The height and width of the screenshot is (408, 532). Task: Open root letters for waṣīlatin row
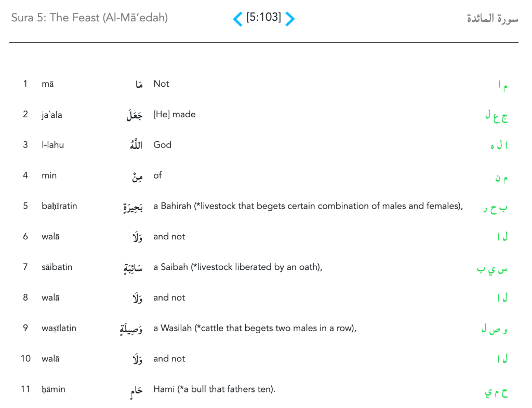point(494,330)
